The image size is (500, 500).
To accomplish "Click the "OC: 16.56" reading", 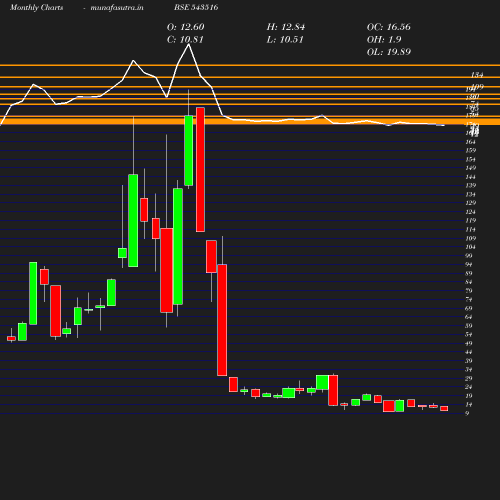I will pos(389,27).
